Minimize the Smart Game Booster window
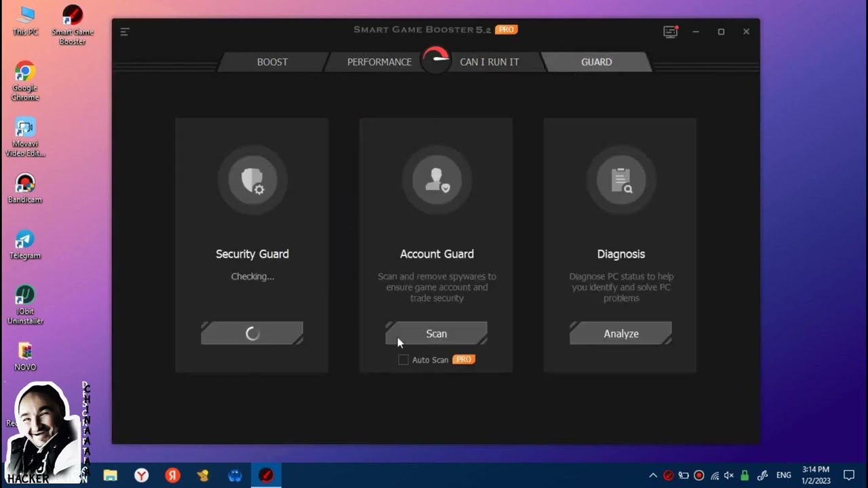The image size is (868, 488). (696, 31)
